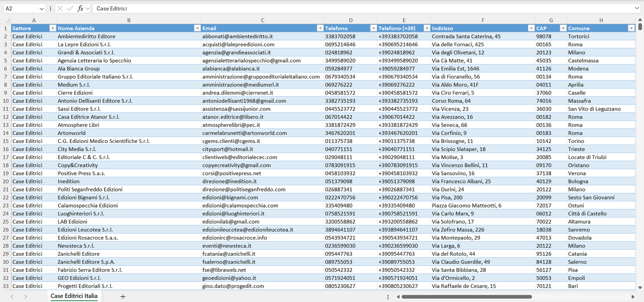644x302 pixels.
Task: Click the vertical scrollbar thumb
Action: pos(640,27)
